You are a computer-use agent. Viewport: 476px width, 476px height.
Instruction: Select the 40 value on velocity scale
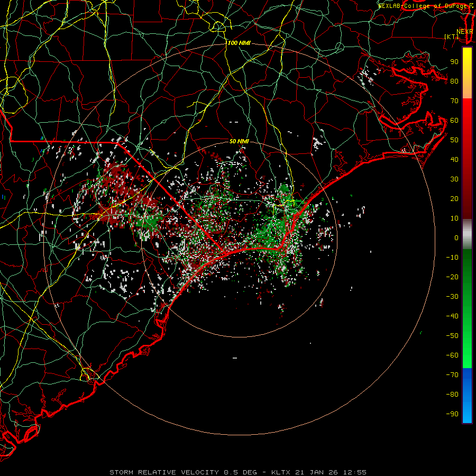pyautogui.click(x=454, y=159)
